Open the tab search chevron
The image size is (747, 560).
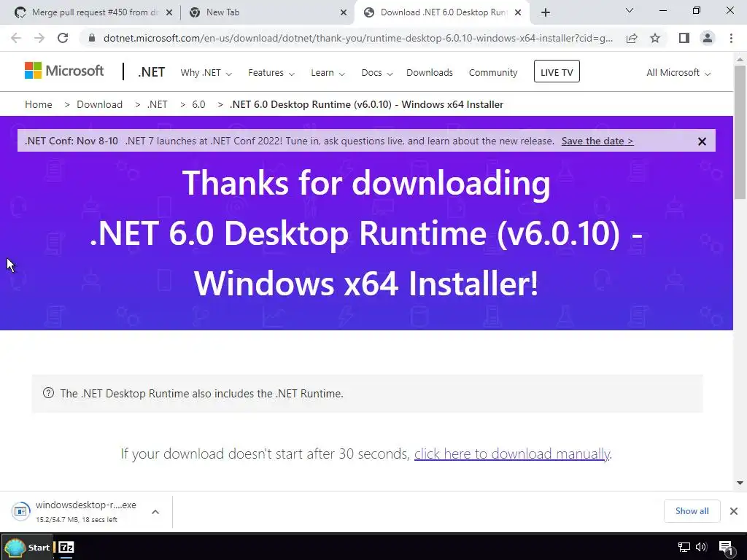pyautogui.click(x=630, y=10)
